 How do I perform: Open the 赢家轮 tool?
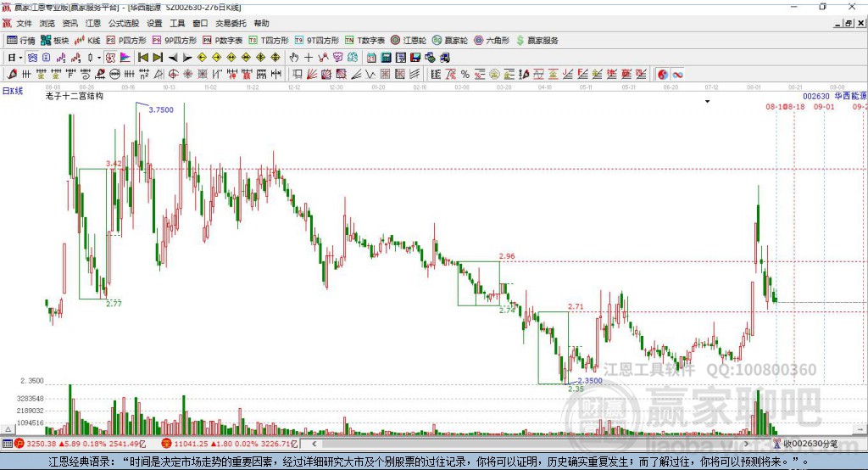[x=450, y=41]
